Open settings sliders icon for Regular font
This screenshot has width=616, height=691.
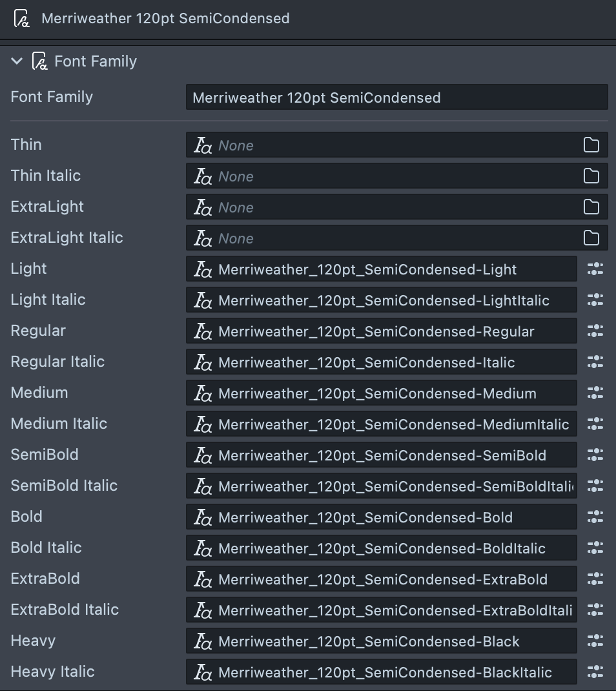595,331
